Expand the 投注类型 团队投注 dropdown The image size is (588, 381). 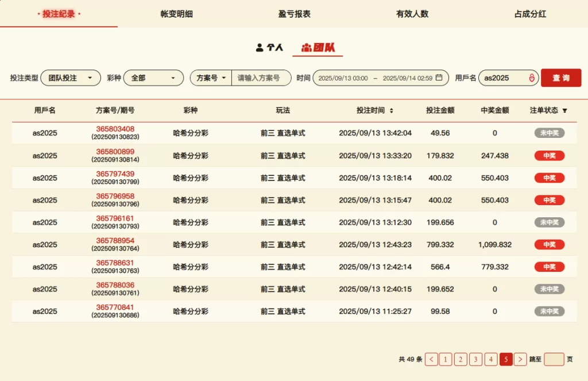71,78
